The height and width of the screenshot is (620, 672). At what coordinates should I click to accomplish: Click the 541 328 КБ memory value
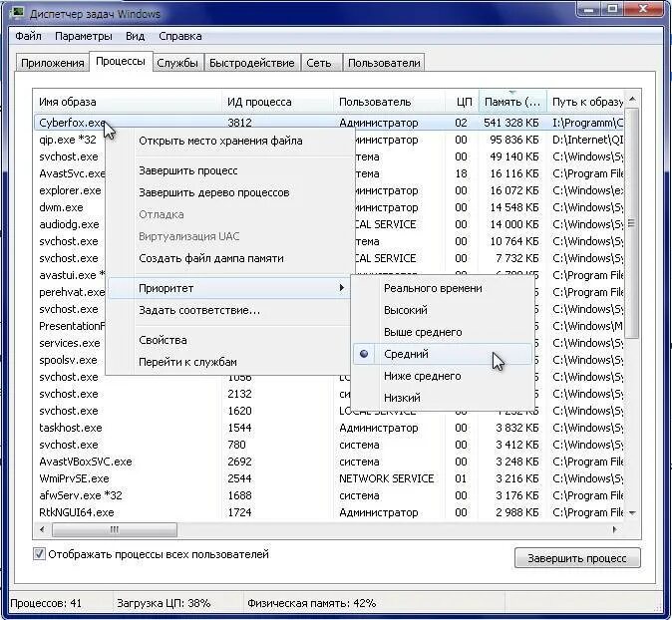pyautogui.click(x=511, y=123)
